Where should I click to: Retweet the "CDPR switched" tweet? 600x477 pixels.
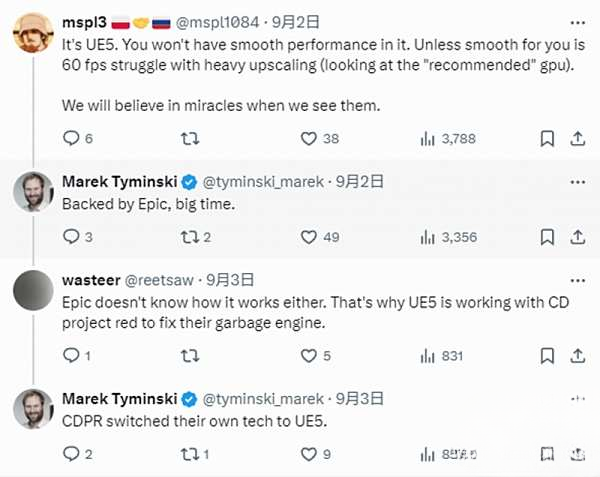(186, 454)
